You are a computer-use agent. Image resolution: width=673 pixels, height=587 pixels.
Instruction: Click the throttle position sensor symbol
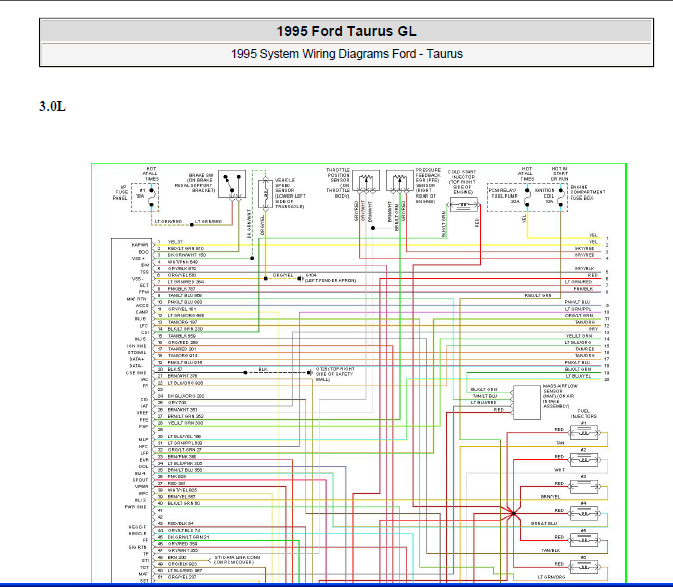366,181
